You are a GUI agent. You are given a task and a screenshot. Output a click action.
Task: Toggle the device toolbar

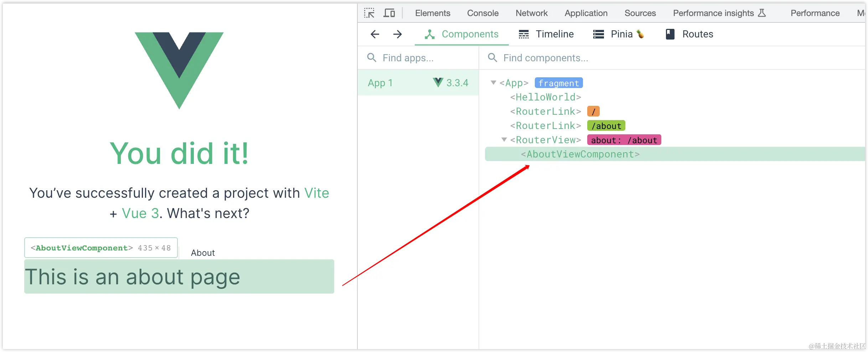(x=389, y=13)
